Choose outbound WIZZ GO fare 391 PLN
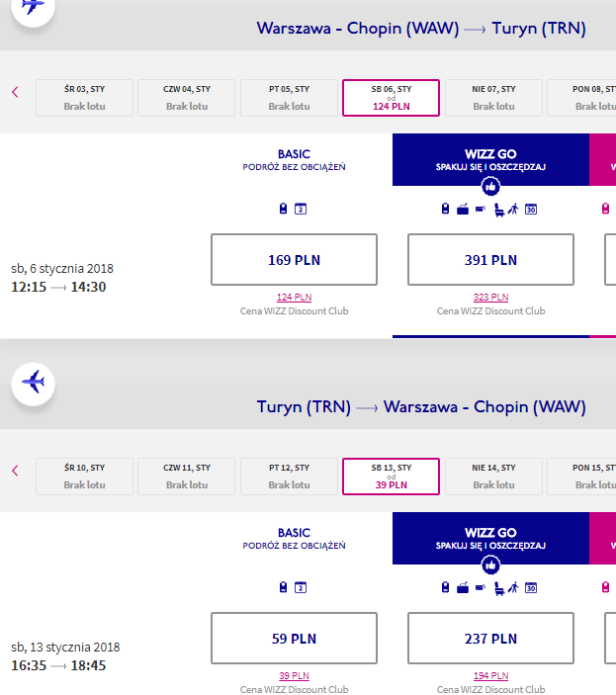The height and width of the screenshot is (695, 616). pos(490,260)
